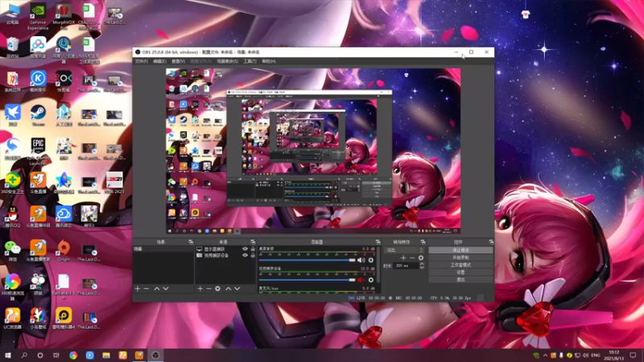Pop out the Sources dock panel
Viewport: 644px width, 362px height.
click(253, 242)
